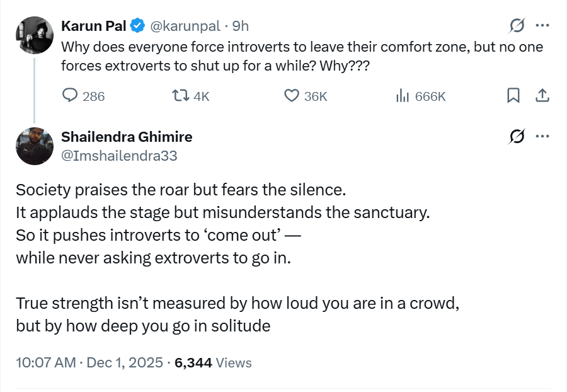
Task: Click Karun Pal's profile picture
Action: pos(34,35)
